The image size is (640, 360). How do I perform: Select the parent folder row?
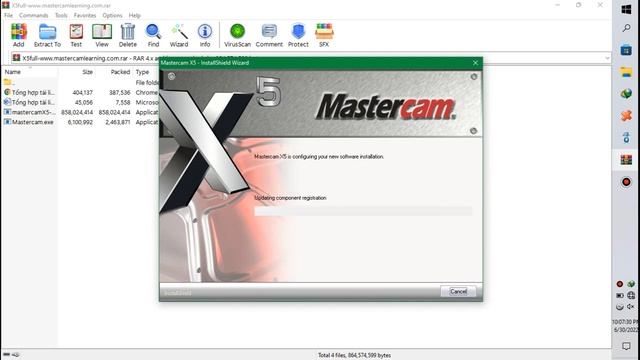pyautogui.click(x=81, y=82)
